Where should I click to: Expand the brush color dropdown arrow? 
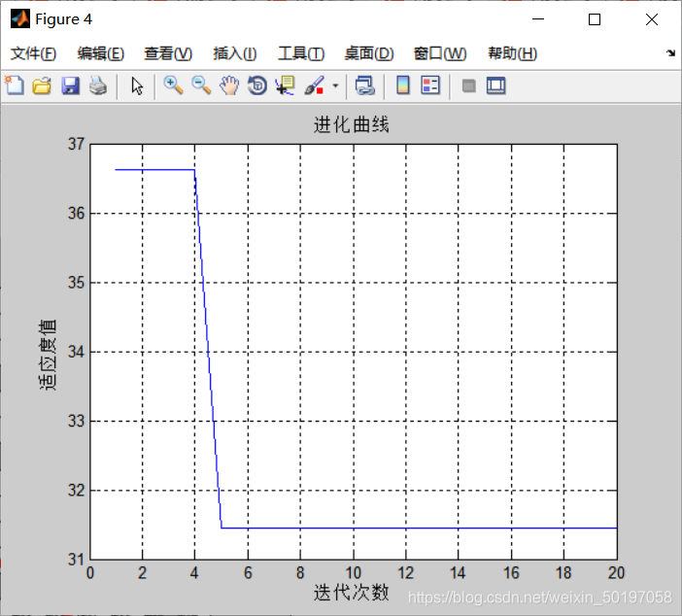tap(335, 86)
